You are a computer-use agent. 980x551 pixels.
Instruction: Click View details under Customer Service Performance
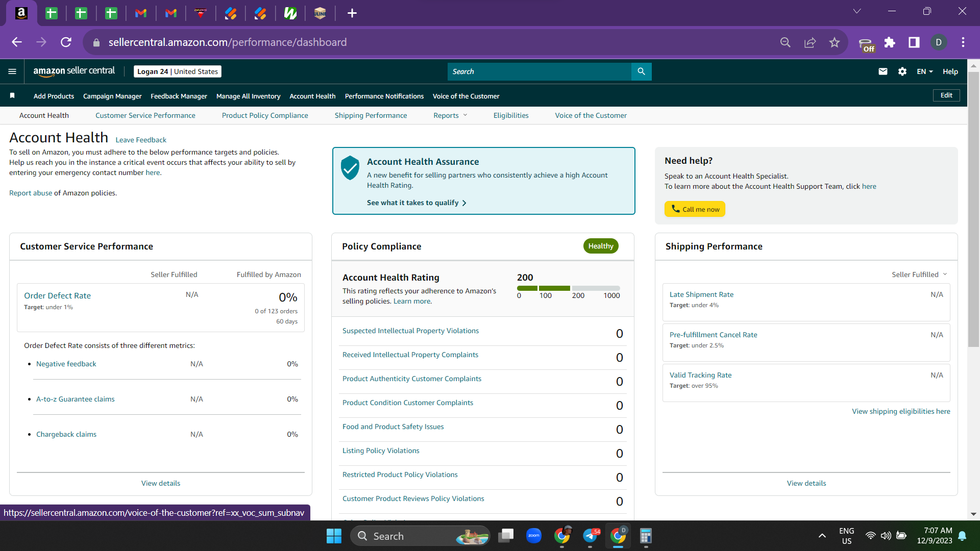(x=161, y=483)
